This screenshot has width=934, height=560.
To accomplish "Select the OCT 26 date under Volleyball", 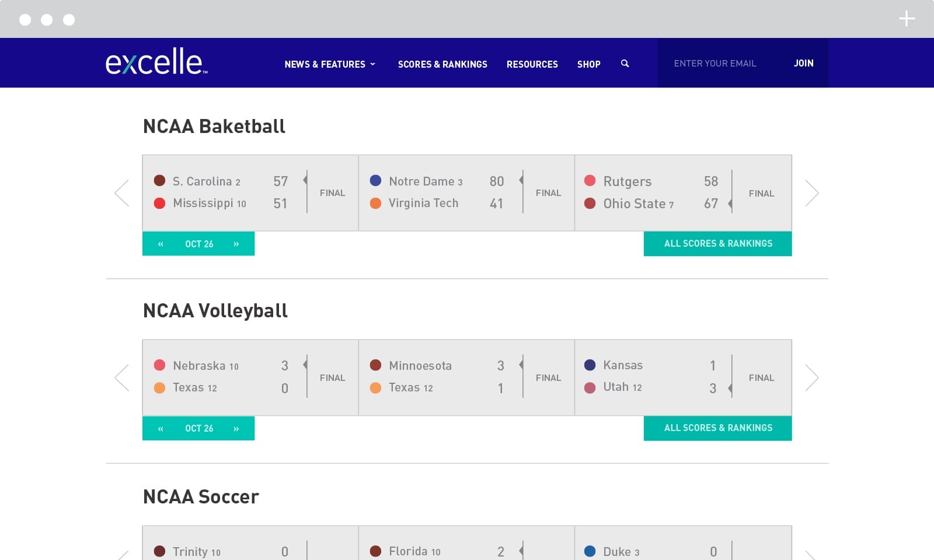I will coord(199,428).
